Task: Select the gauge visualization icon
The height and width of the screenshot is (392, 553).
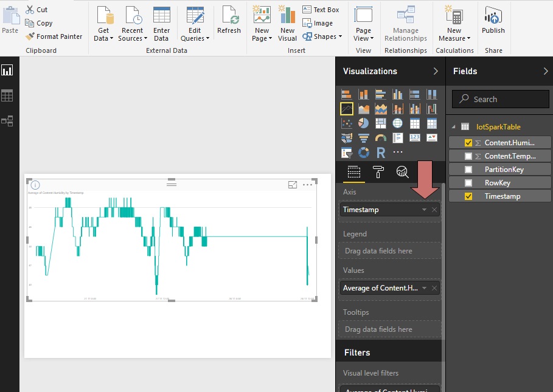Action: (x=380, y=138)
